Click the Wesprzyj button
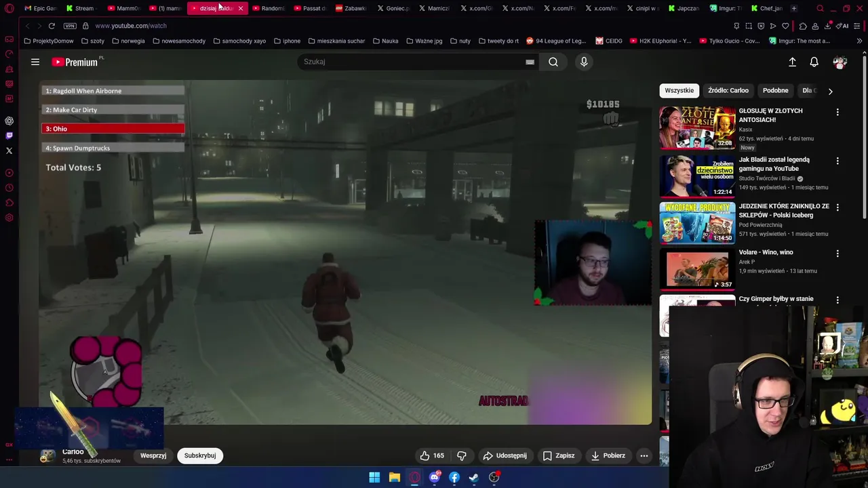The height and width of the screenshot is (488, 868). pyautogui.click(x=153, y=455)
